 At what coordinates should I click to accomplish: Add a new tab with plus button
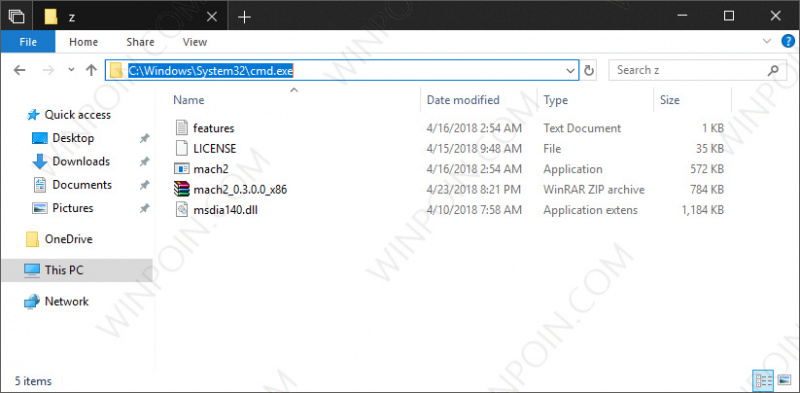point(245,17)
